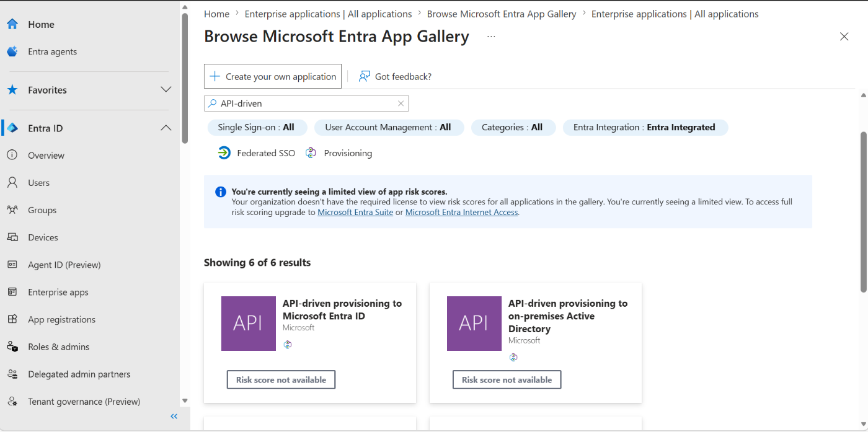Viewport: 868px width, 432px height.
Task: Click the Groups icon in the sidebar
Action: point(12,210)
